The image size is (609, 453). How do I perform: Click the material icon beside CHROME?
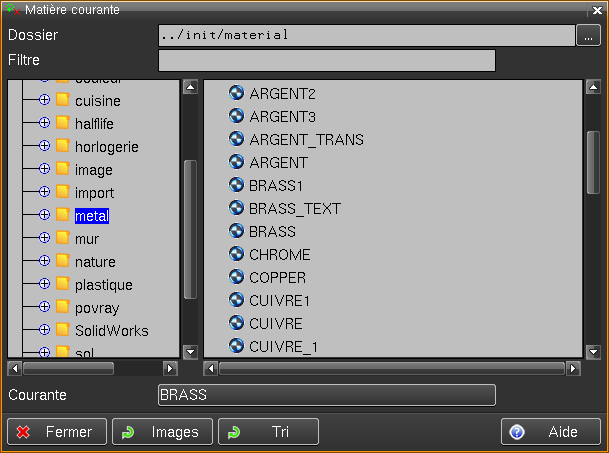(x=237, y=254)
